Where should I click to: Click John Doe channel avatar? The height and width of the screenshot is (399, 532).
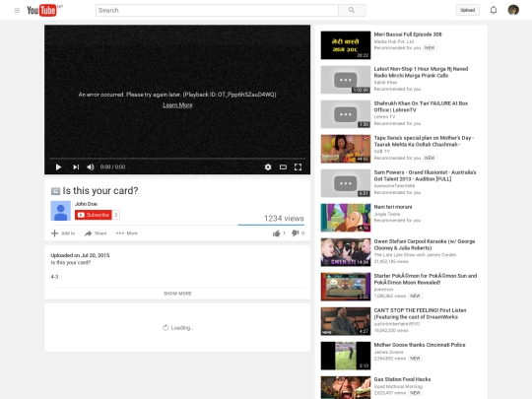(x=61, y=211)
